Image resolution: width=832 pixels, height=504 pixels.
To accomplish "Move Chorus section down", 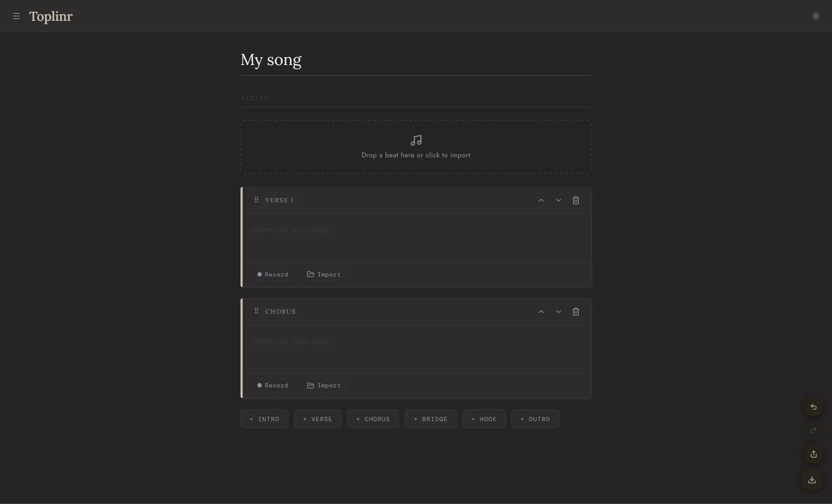I will [x=558, y=312].
